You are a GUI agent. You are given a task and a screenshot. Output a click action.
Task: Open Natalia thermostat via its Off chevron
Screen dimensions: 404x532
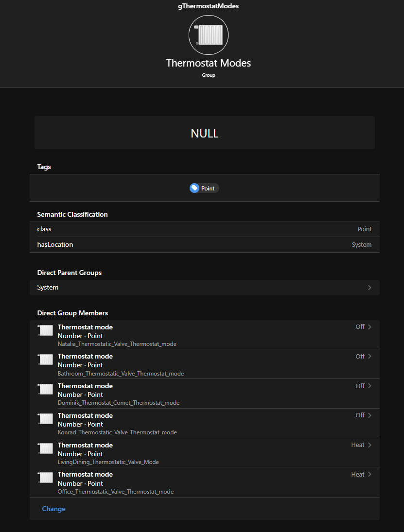point(369,327)
